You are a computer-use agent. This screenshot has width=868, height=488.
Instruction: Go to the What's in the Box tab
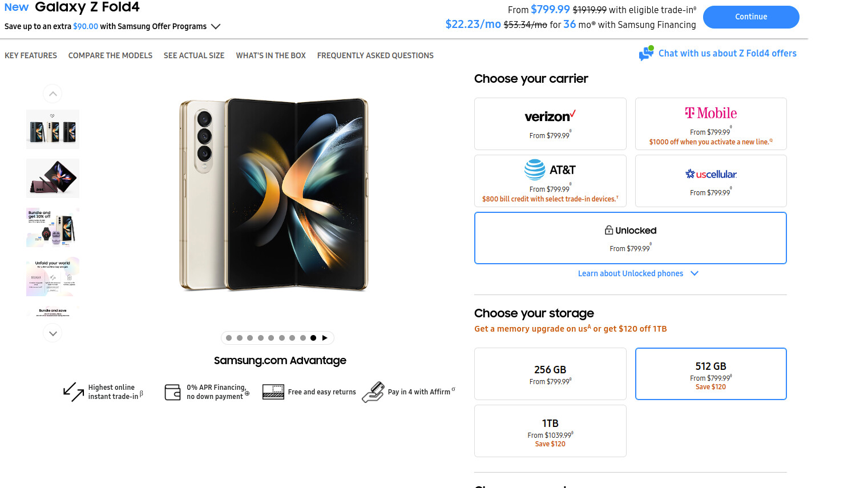click(271, 55)
